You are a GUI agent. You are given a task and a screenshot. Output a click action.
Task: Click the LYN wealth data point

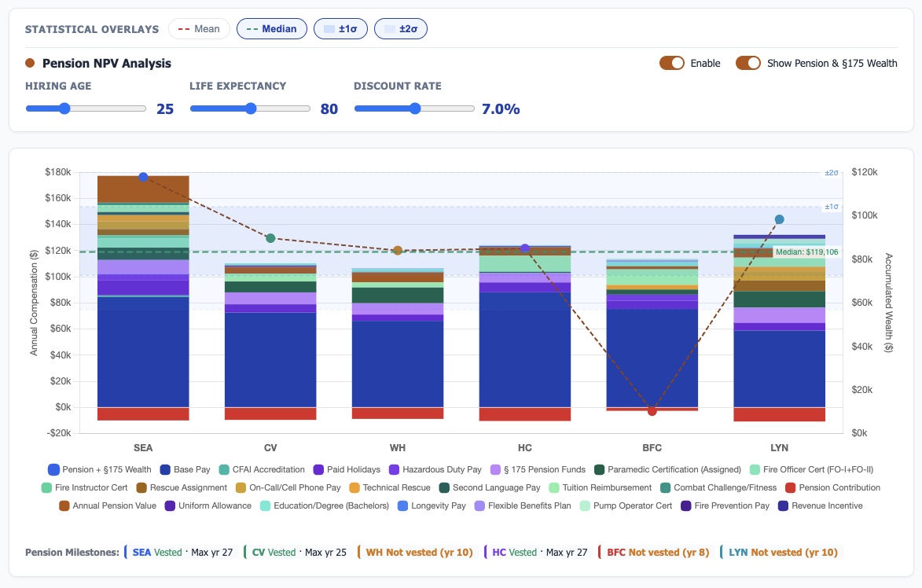tap(779, 219)
